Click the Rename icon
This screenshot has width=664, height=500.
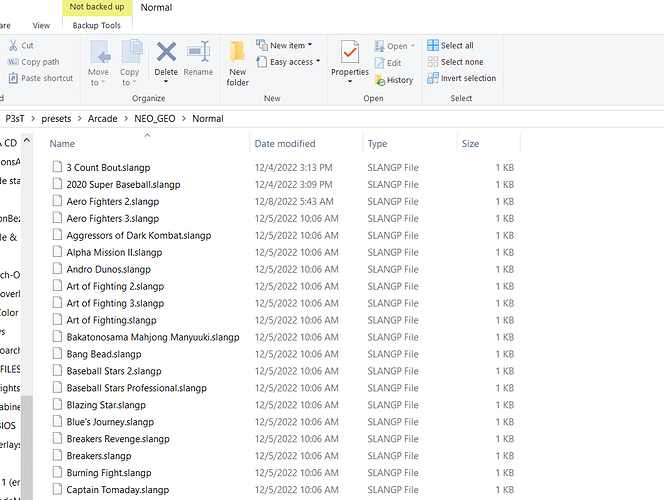click(x=199, y=52)
